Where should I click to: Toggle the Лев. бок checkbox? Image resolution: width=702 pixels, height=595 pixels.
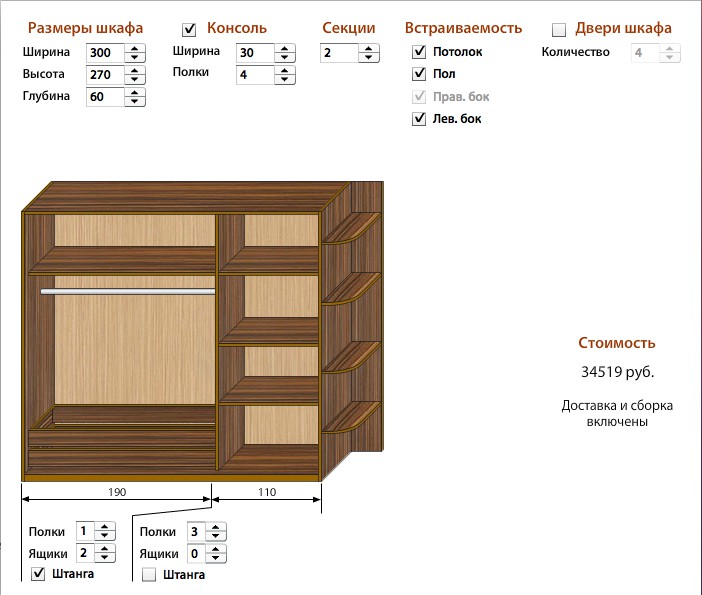(419, 119)
